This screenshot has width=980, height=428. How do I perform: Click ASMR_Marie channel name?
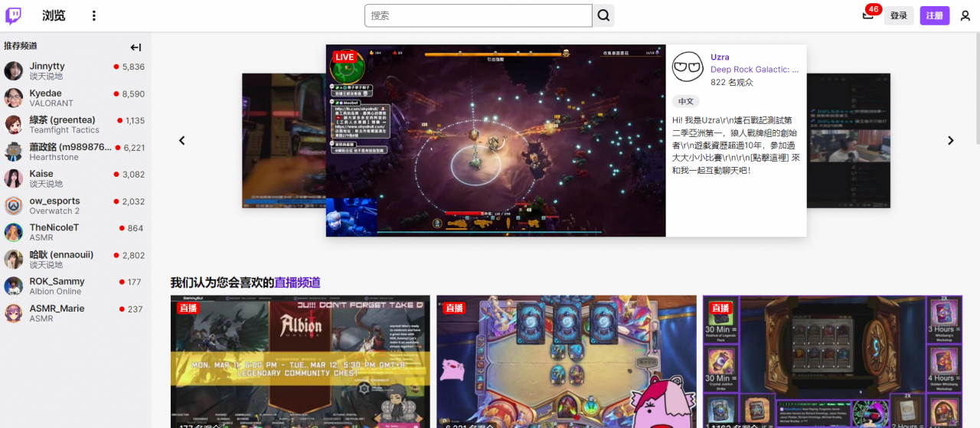tap(57, 309)
